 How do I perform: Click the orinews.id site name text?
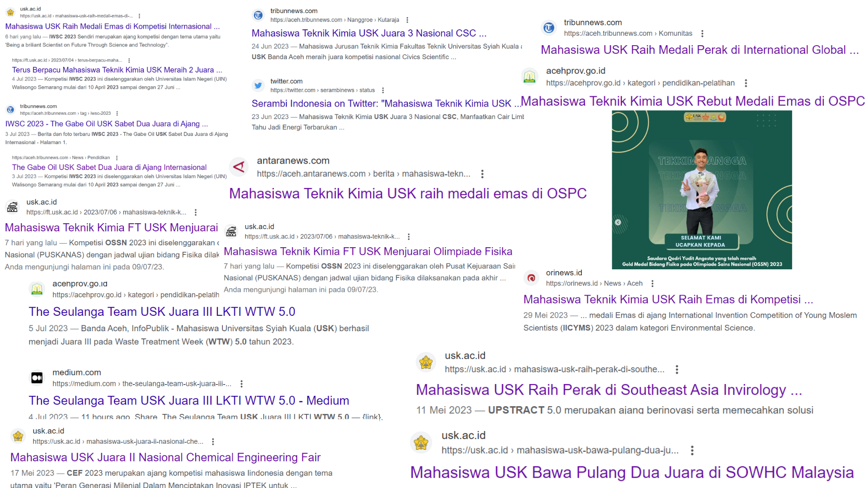(x=564, y=273)
